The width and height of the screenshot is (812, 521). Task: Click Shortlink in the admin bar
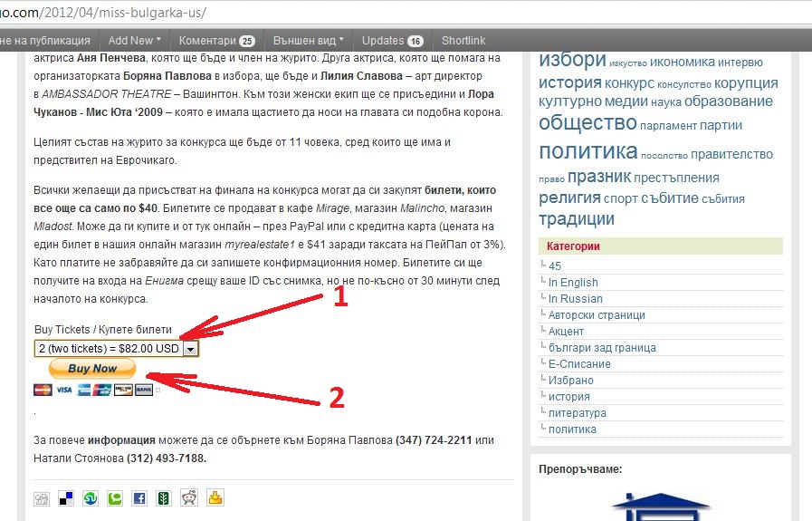click(x=463, y=40)
